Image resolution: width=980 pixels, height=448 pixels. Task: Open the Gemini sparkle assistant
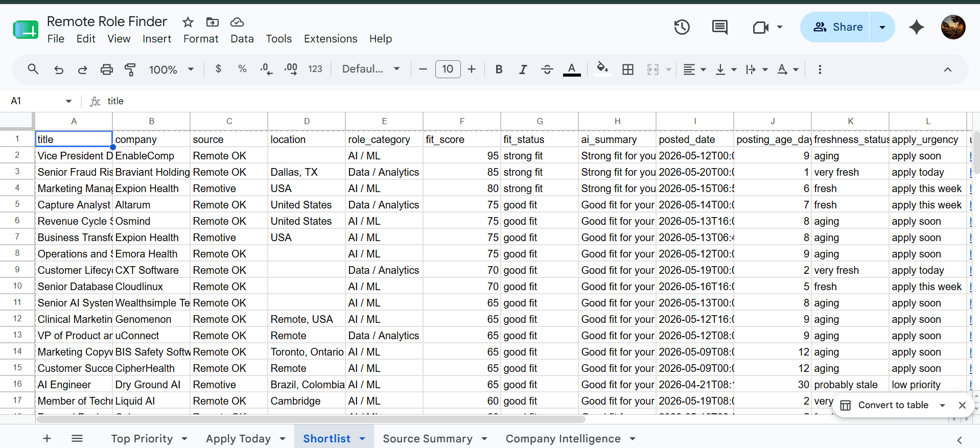tap(917, 27)
